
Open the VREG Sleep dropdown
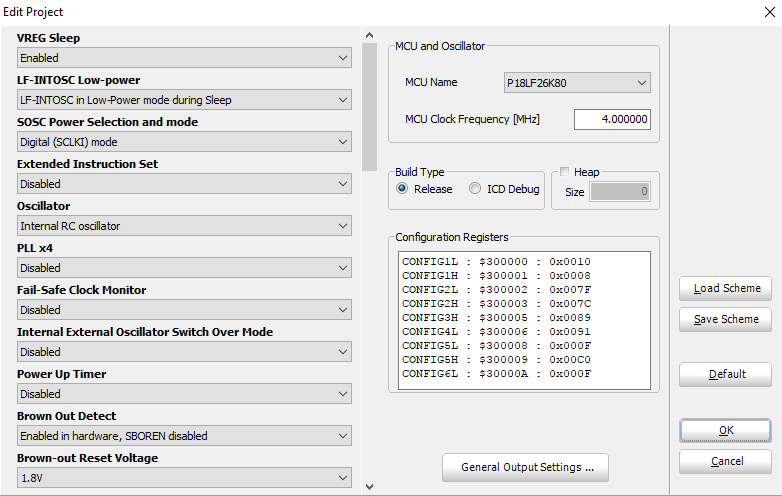[x=184, y=58]
